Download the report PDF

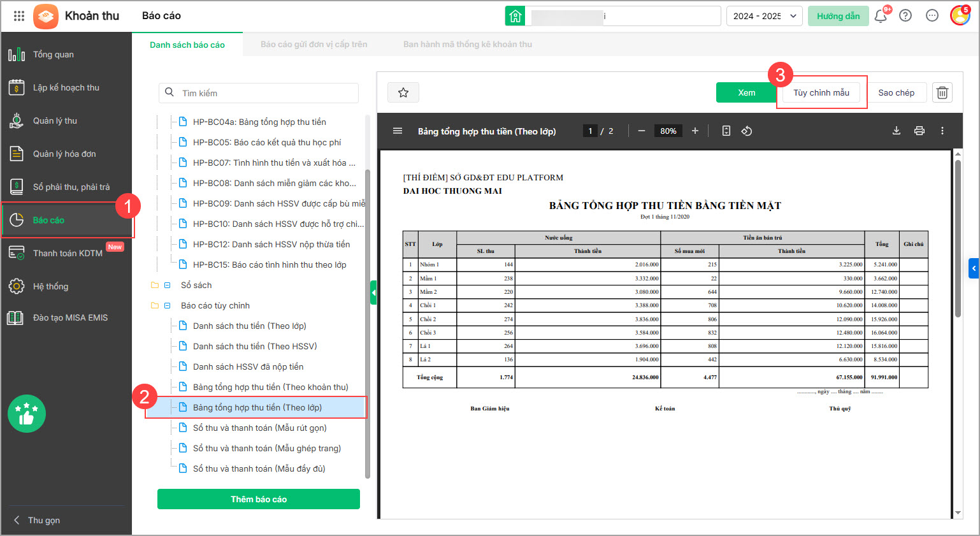pos(896,131)
